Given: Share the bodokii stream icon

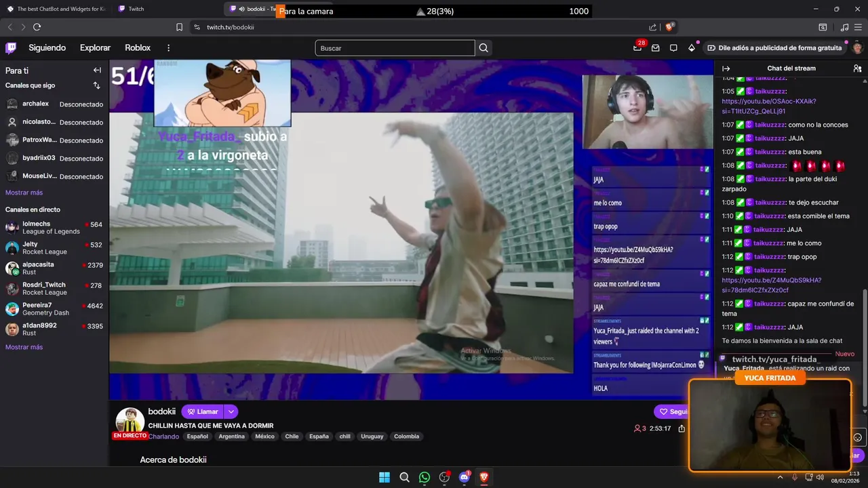Looking at the screenshot, I should coord(682,428).
